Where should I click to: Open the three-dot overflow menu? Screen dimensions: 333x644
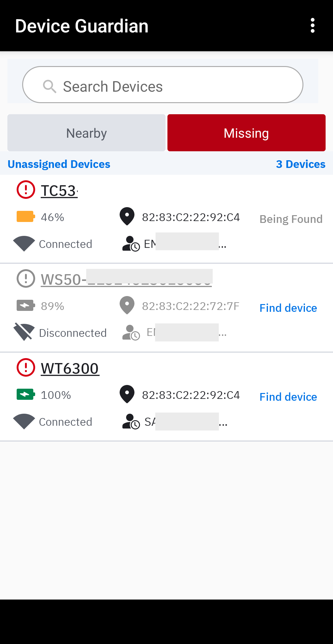[x=312, y=26]
